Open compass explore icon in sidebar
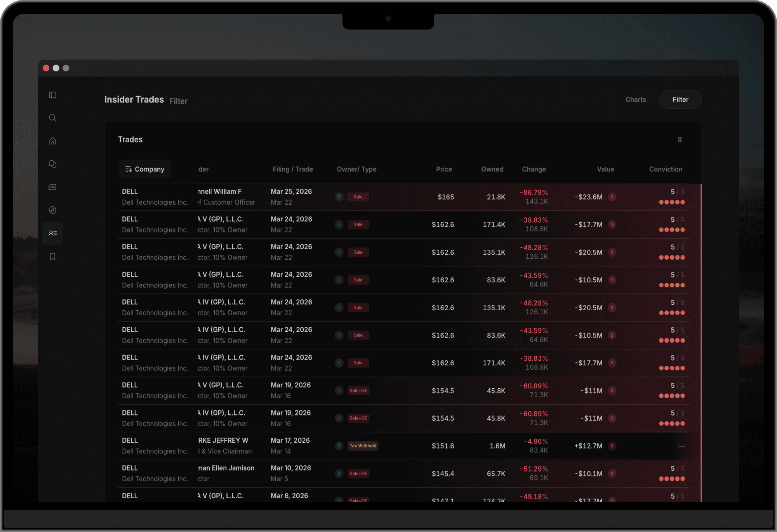The height and width of the screenshot is (532, 777). [x=53, y=210]
